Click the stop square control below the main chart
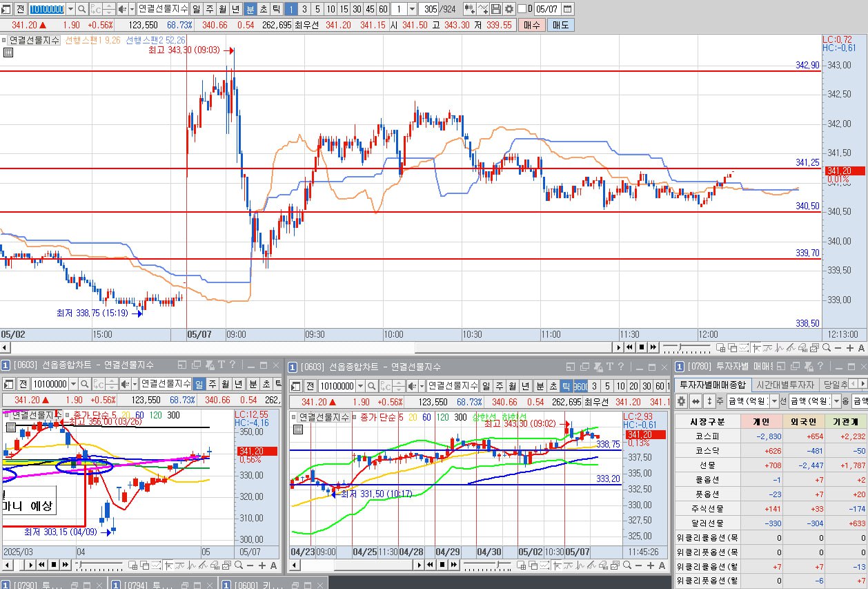Viewport: 868px width, 589px height. tap(642, 347)
